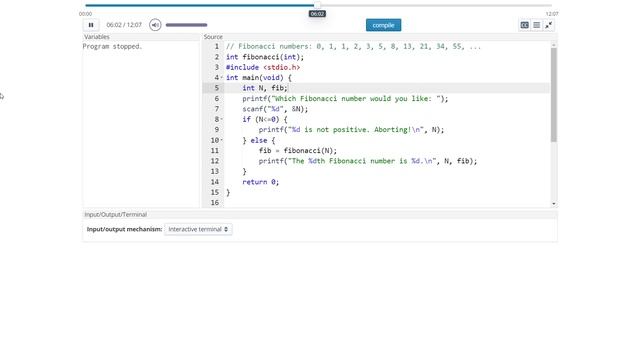Screen dimensions: 640x360
Task: Click the source editor vertical scrollbar
Action: [553, 95]
